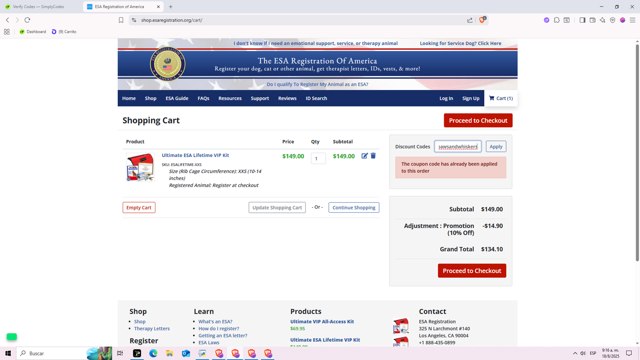Open 'Do I qualify To Register My Animal' link

[317, 84]
